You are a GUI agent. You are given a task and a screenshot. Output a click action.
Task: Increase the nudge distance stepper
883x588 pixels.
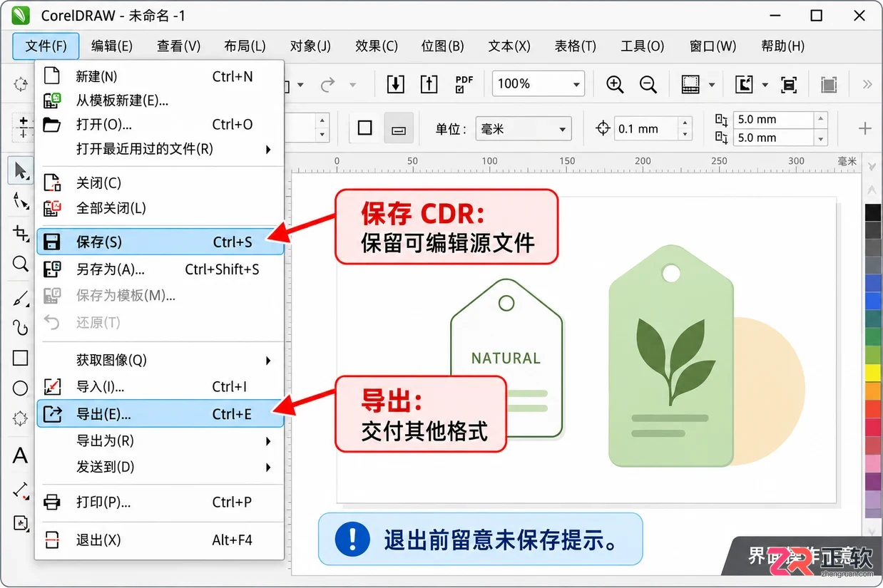pyautogui.click(x=685, y=123)
